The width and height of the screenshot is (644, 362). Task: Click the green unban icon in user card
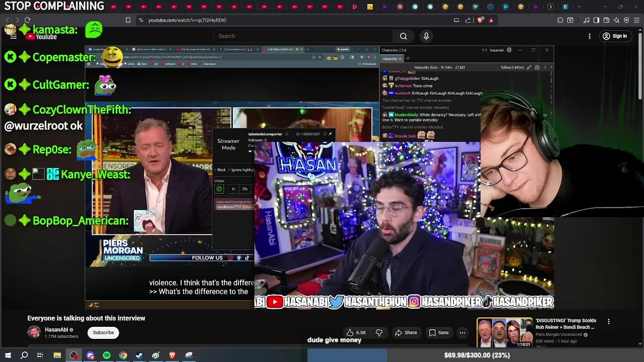click(219, 189)
